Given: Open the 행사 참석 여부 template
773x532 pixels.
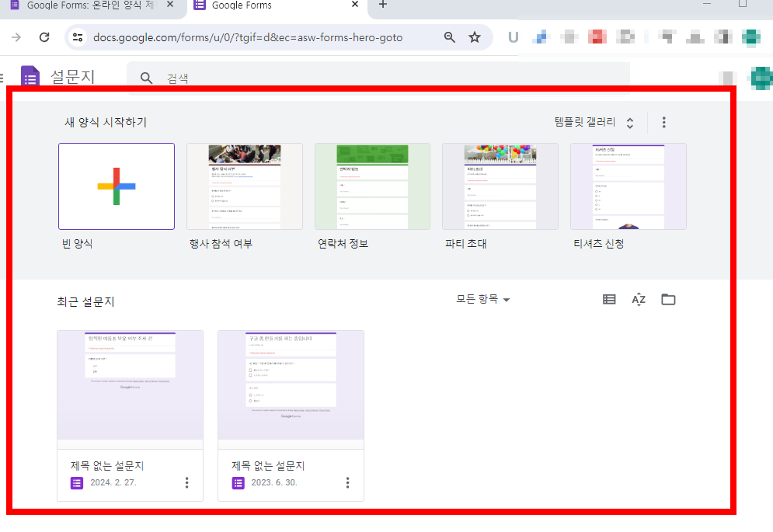Looking at the screenshot, I should point(244,186).
